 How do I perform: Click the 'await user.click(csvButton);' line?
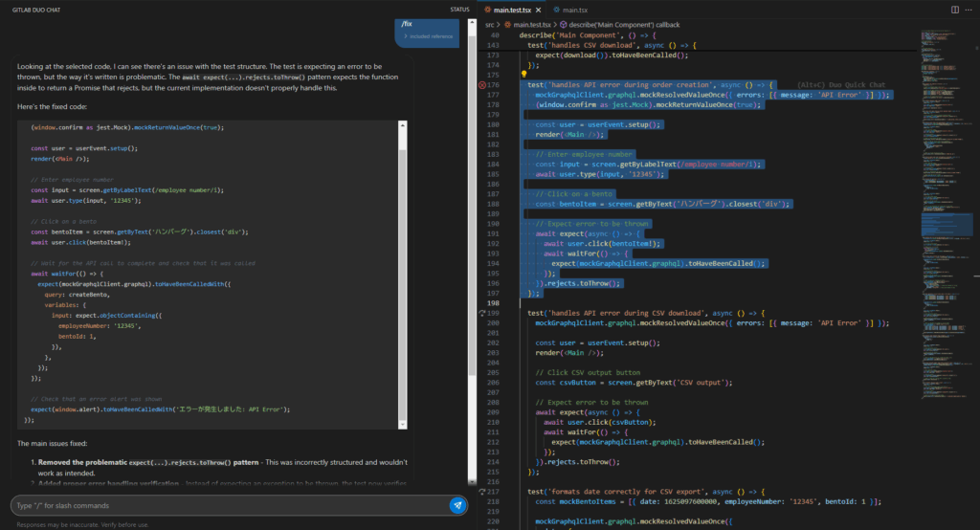coord(599,423)
